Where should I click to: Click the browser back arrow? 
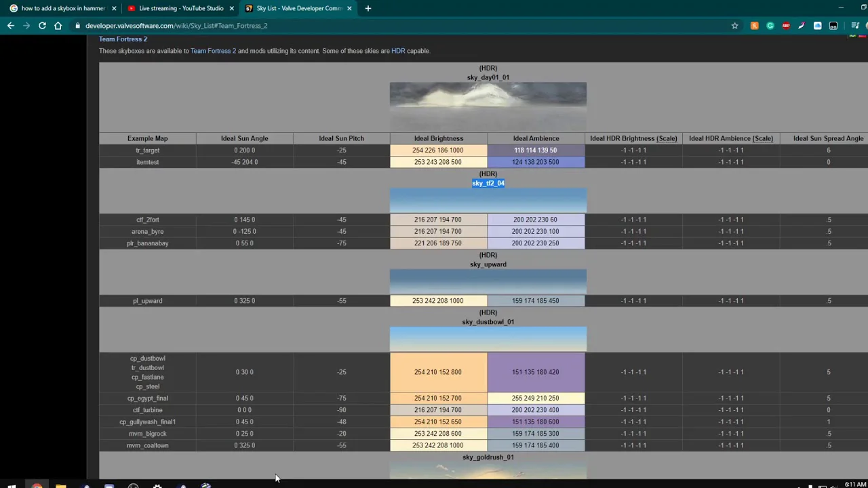coord(11,26)
